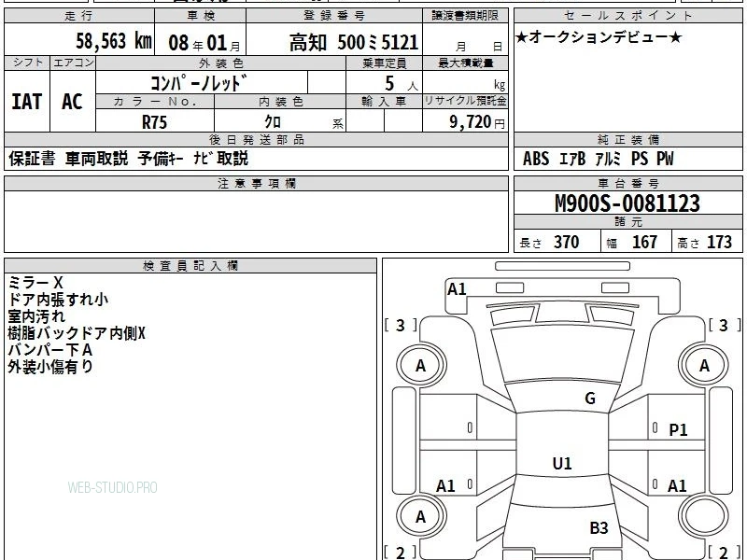Click the 内装色 header

click(x=280, y=102)
